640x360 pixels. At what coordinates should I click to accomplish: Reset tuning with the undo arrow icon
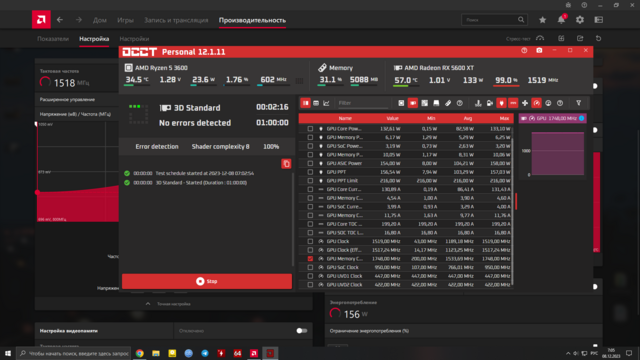(598, 38)
